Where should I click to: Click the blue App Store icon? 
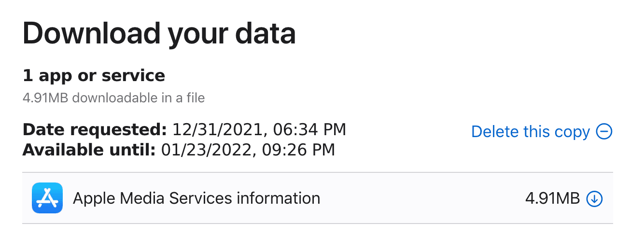(47, 198)
